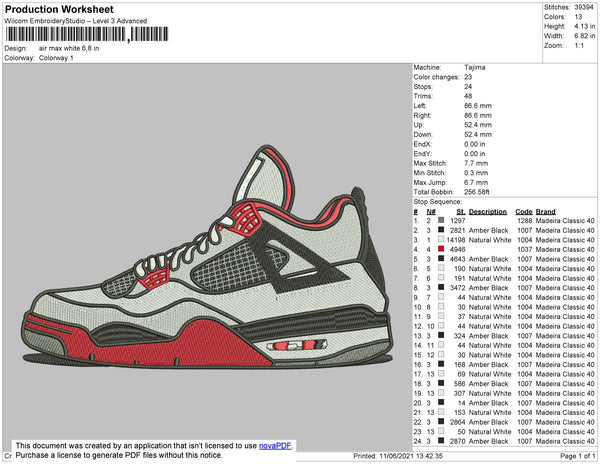Select the 'Stop Sequence:' heading
600x464 pixels.
click(x=438, y=202)
